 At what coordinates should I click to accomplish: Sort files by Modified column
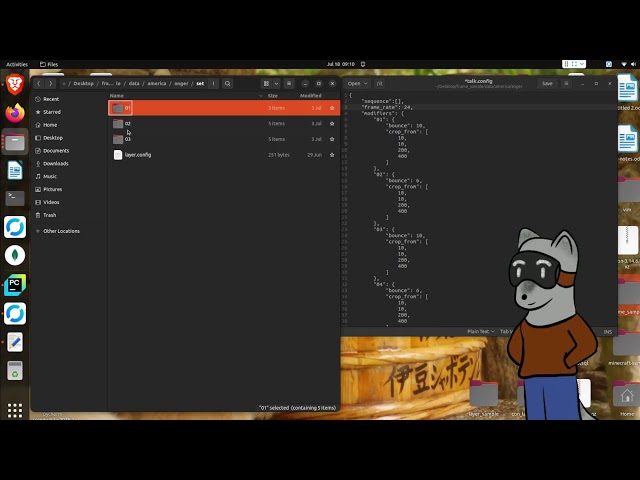click(x=311, y=96)
